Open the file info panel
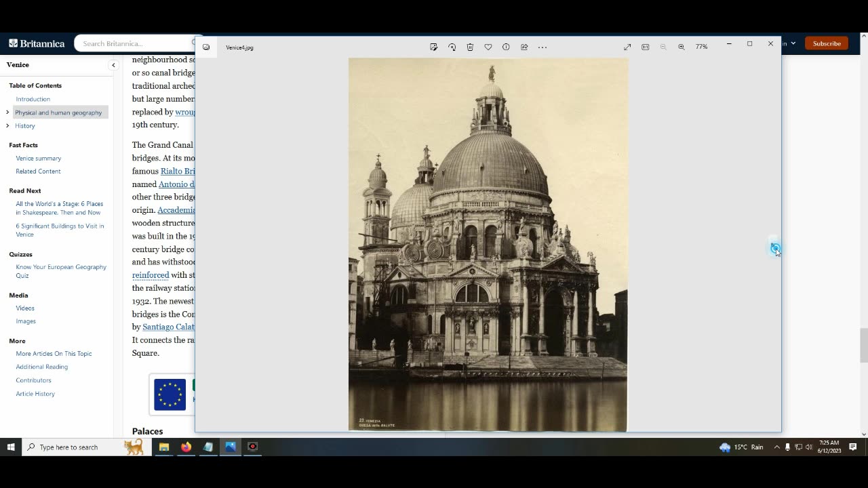Viewport: 868px width, 488px height. [x=506, y=47]
